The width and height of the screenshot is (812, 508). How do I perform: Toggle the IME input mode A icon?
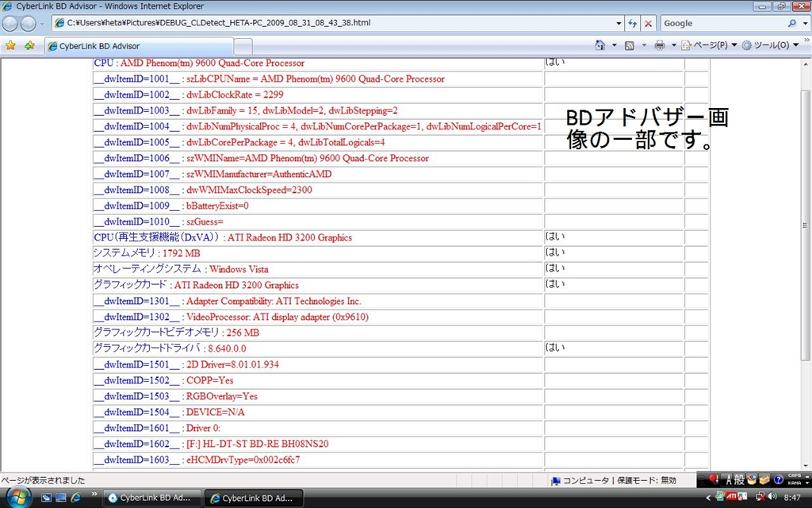coord(729,480)
